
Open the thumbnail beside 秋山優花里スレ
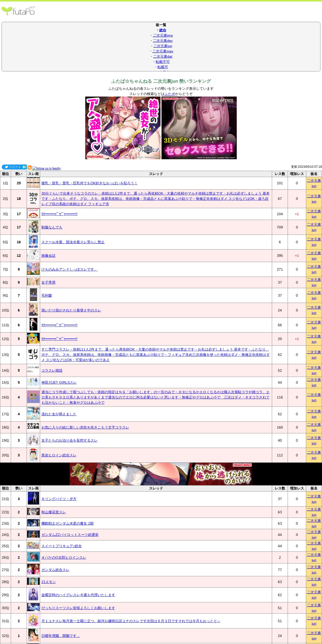tap(33, 512)
